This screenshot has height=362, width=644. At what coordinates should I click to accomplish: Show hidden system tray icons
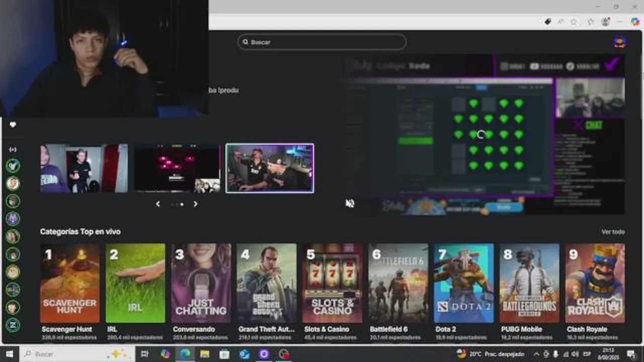(x=536, y=354)
